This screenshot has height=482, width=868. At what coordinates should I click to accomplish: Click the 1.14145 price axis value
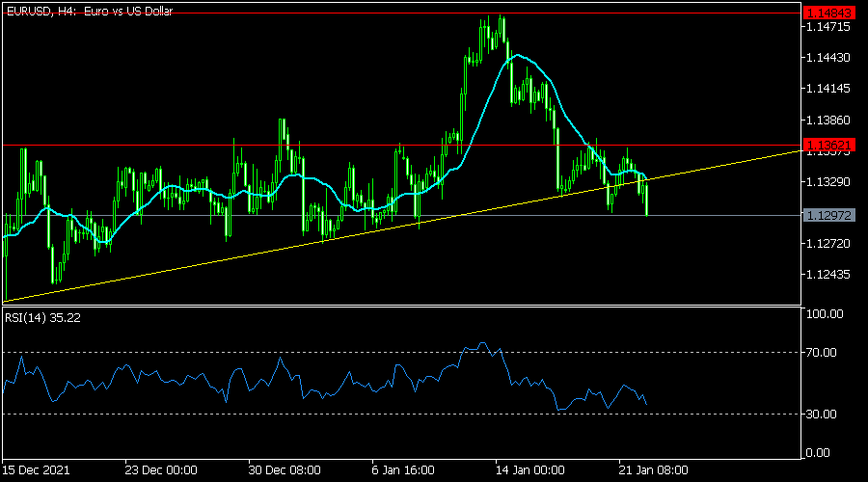pos(828,89)
